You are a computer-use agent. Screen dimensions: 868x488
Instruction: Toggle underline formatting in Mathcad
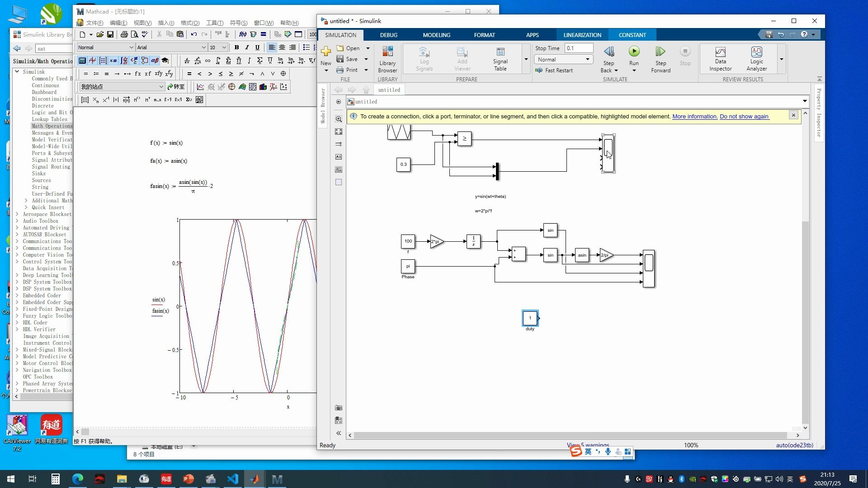point(257,47)
